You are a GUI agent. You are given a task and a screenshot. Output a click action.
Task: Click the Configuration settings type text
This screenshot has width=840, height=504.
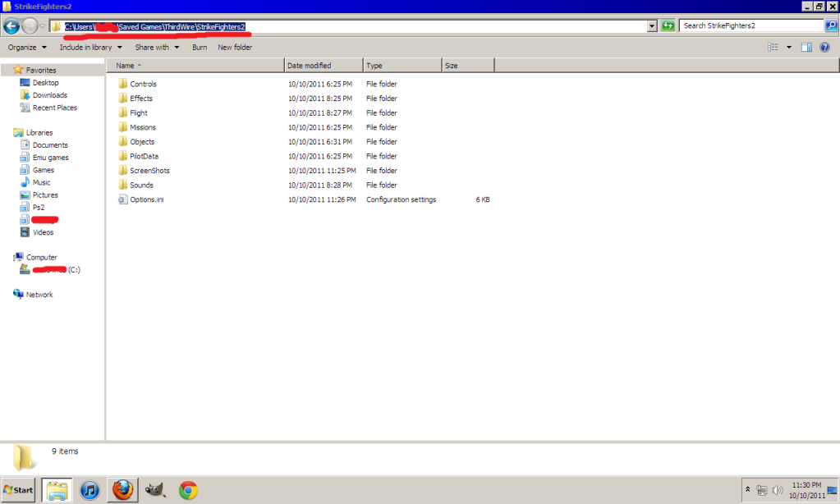[x=402, y=199]
